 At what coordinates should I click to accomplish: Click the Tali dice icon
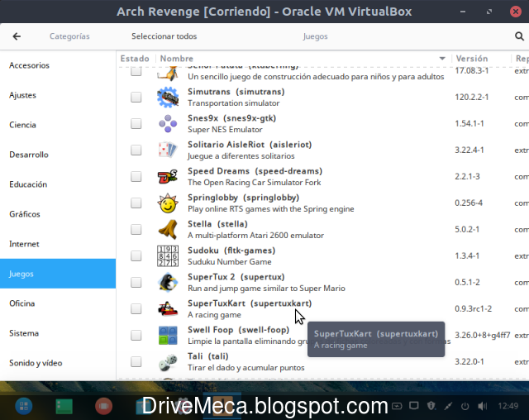click(x=168, y=361)
